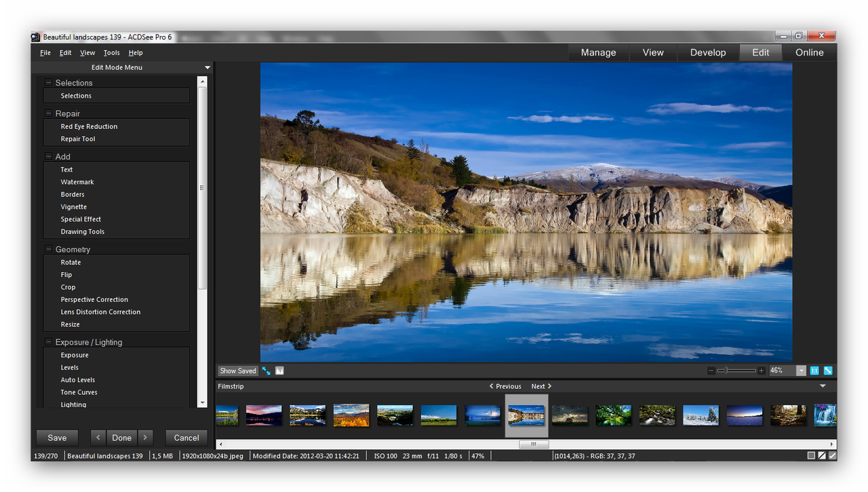Image resolution: width=868 pixels, height=492 pixels.
Task: Open the Help menu
Action: point(136,52)
